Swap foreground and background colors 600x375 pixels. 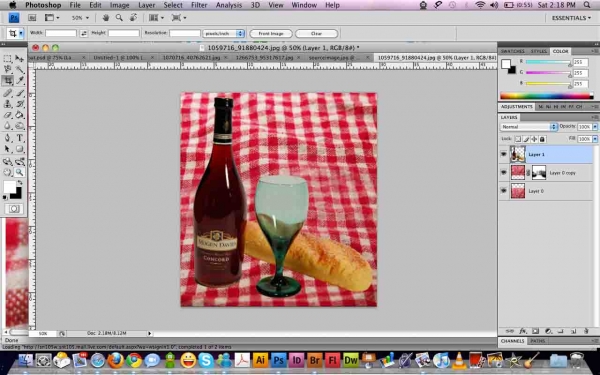coord(19,183)
